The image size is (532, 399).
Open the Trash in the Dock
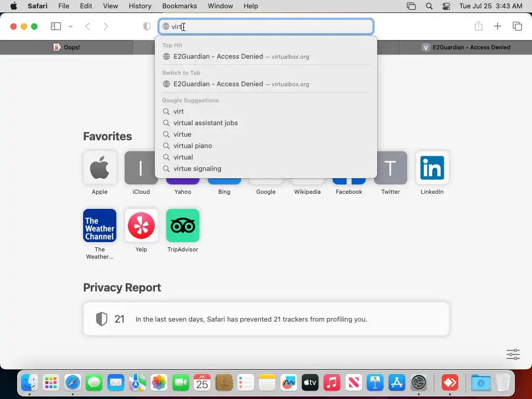(x=503, y=383)
